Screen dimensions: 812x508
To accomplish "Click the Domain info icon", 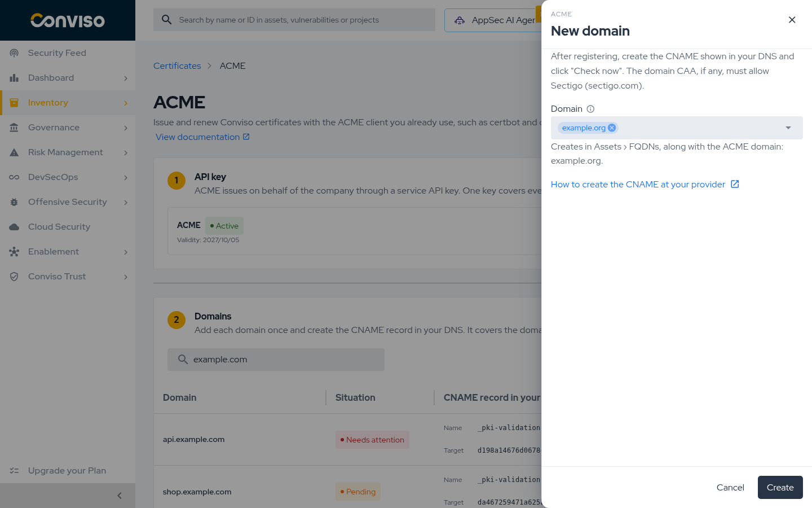I will point(590,109).
